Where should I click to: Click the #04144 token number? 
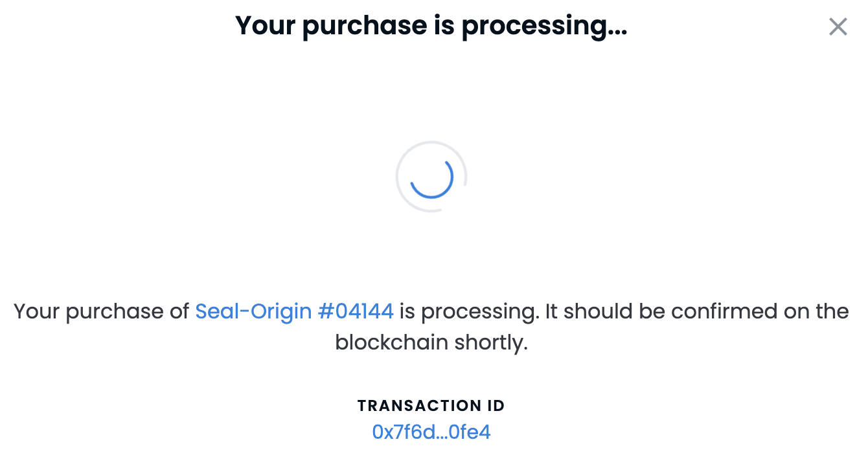coord(356,311)
